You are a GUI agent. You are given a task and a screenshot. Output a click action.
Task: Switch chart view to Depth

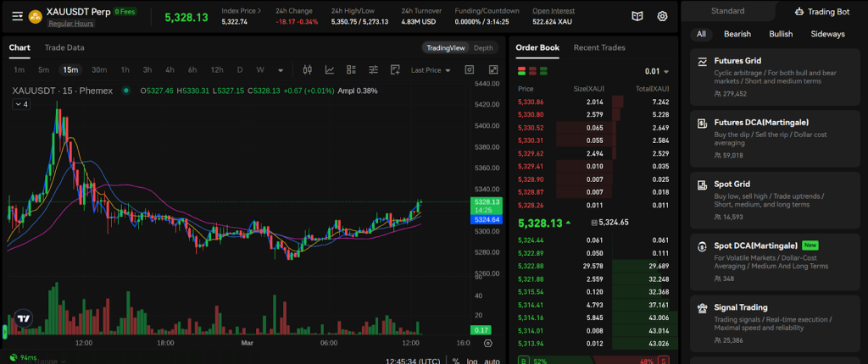point(482,48)
